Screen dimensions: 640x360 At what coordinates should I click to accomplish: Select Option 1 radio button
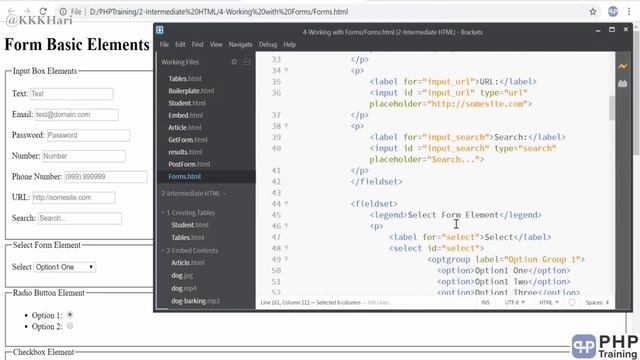tap(70, 315)
